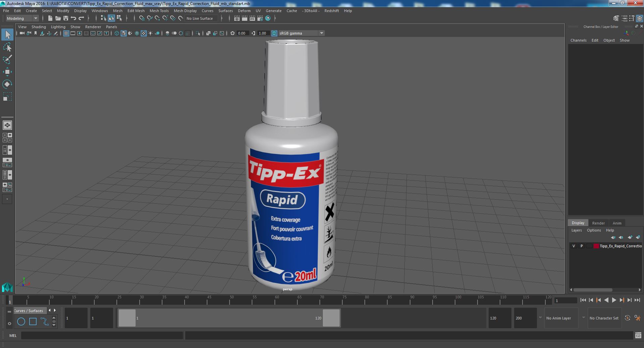Create a new empty display layer

click(630, 237)
